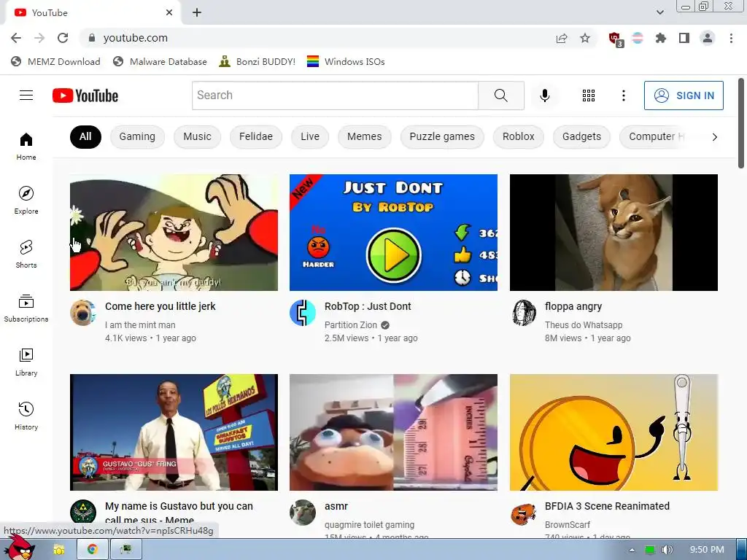The width and height of the screenshot is (747, 560).
Task: Click the lock icon in the address bar
Action: [92, 38]
